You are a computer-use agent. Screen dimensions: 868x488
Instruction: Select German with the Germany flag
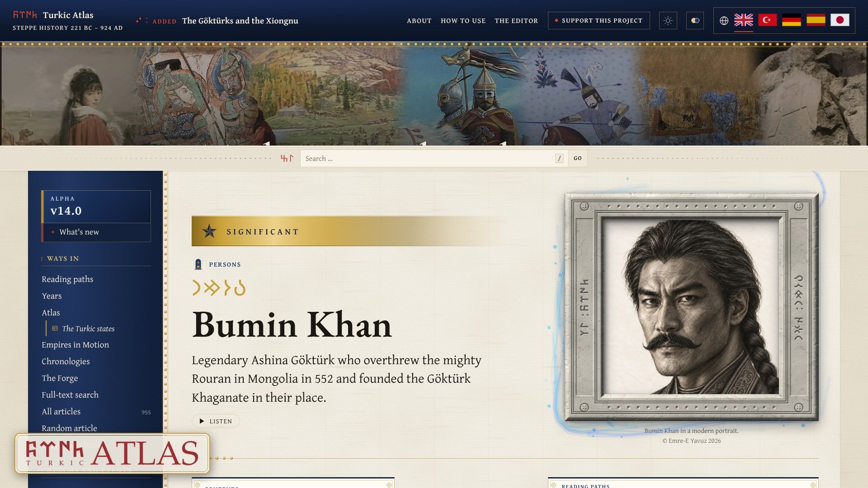(791, 20)
